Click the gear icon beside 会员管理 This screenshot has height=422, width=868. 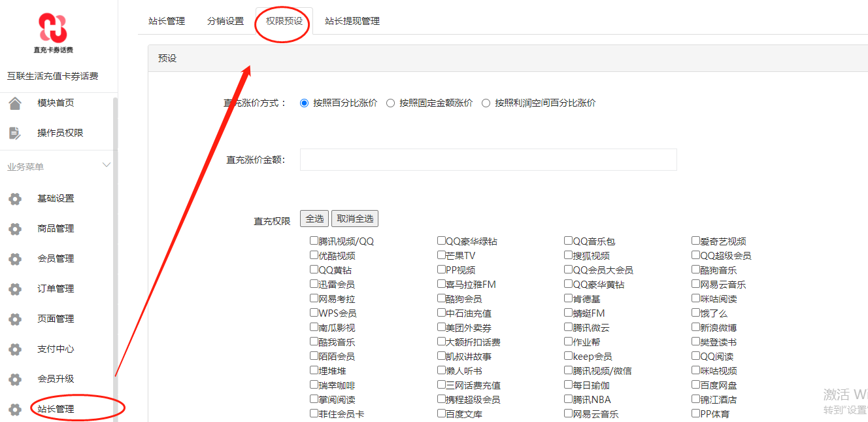pos(14,259)
